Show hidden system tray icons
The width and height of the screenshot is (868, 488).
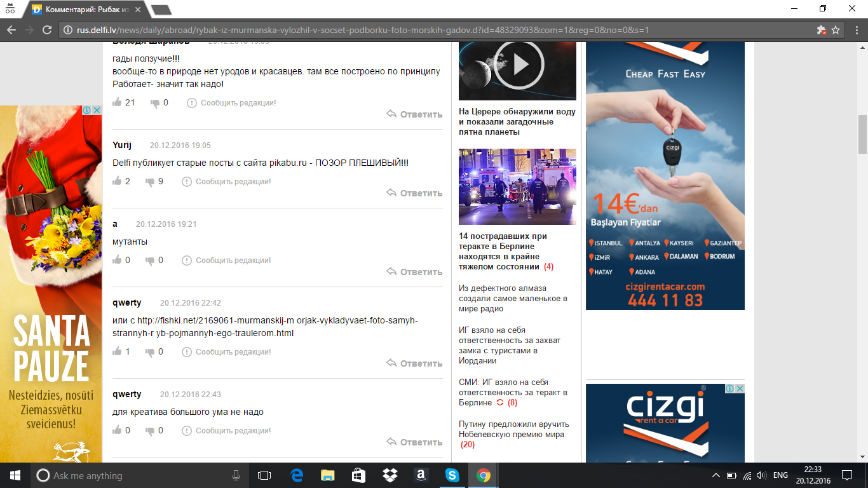(715, 475)
